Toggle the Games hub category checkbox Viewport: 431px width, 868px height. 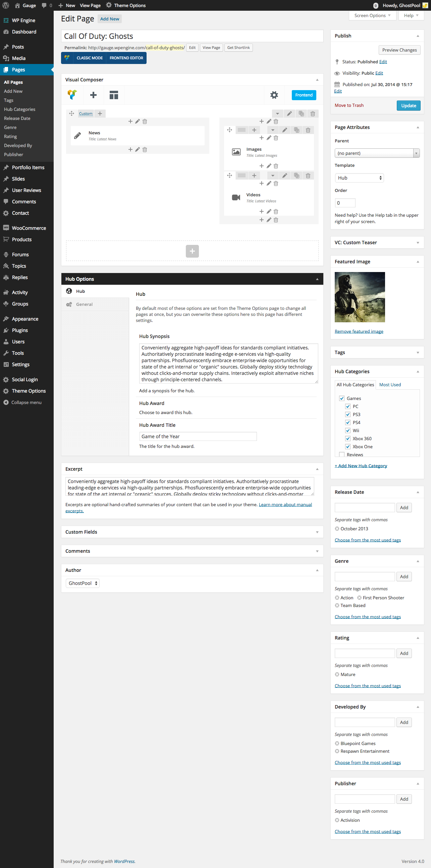click(342, 398)
